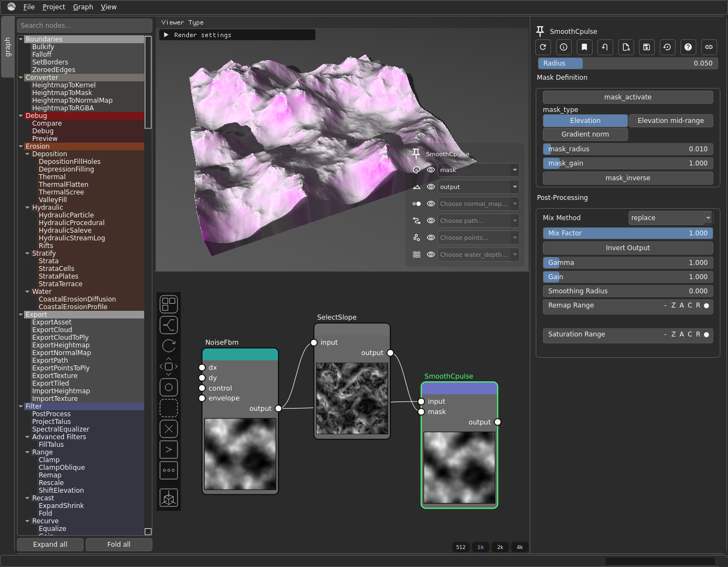Click the dashed rectangle selection icon

point(169,408)
